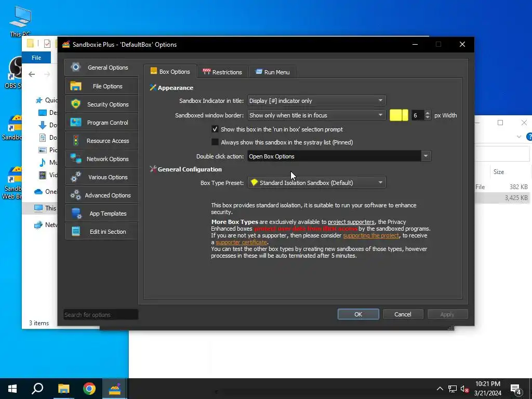Uncheck Show this box in run prompt
This screenshot has height=399, width=532.
click(215, 129)
